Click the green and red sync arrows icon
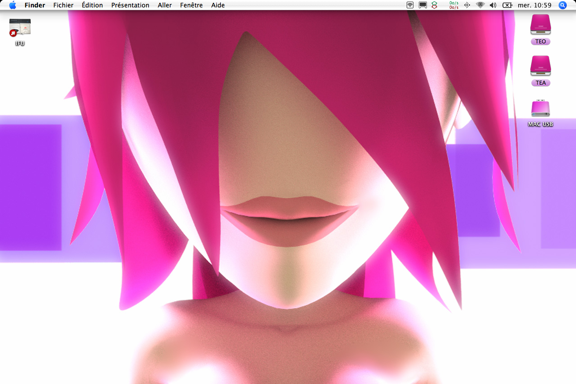The width and height of the screenshot is (576, 384). coord(435,5)
